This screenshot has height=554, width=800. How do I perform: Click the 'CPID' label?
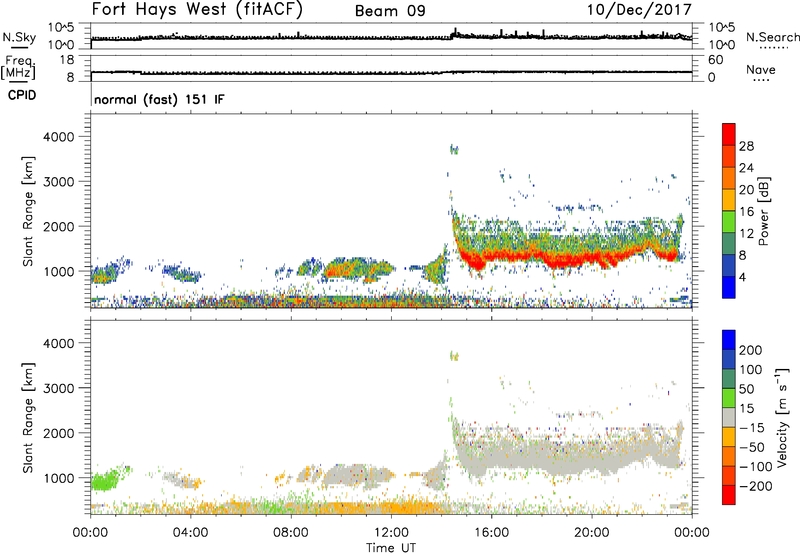[x=22, y=95]
